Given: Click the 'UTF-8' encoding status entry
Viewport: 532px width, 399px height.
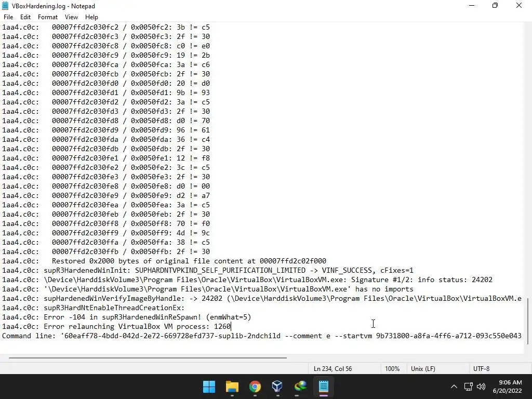Looking at the screenshot, I should tap(481, 368).
